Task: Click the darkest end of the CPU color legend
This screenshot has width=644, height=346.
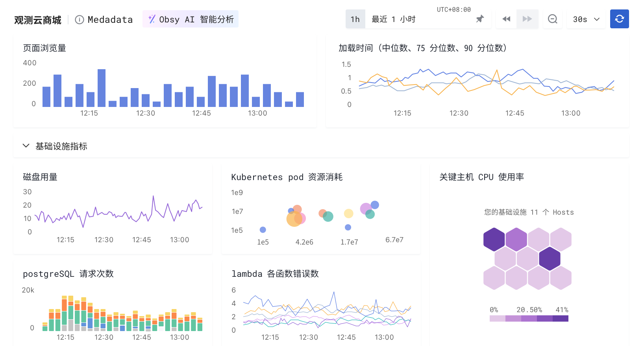Action: point(561,318)
